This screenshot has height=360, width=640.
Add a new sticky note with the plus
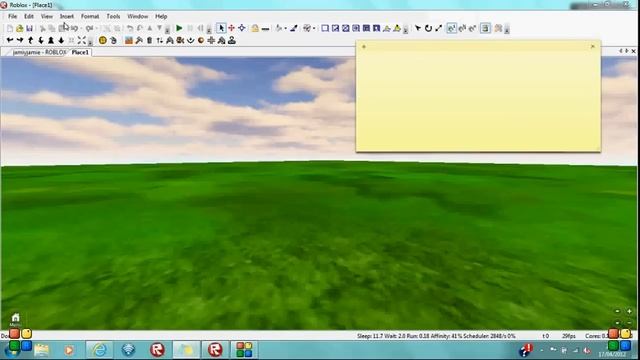pyautogui.click(x=364, y=47)
